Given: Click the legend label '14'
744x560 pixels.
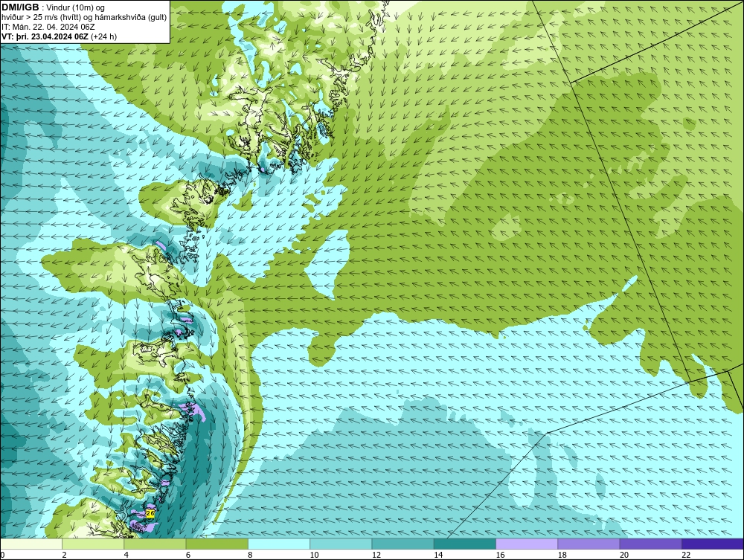Looking at the screenshot, I should pos(438,555).
